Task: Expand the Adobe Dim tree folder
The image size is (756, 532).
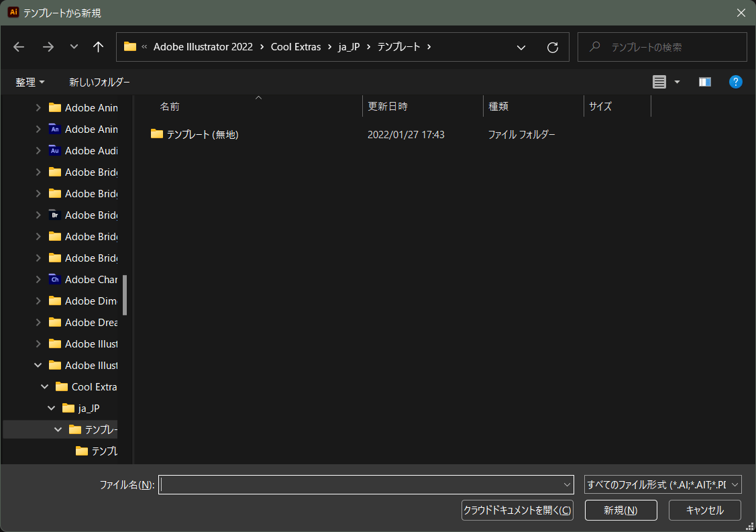Action: point(38,301)
